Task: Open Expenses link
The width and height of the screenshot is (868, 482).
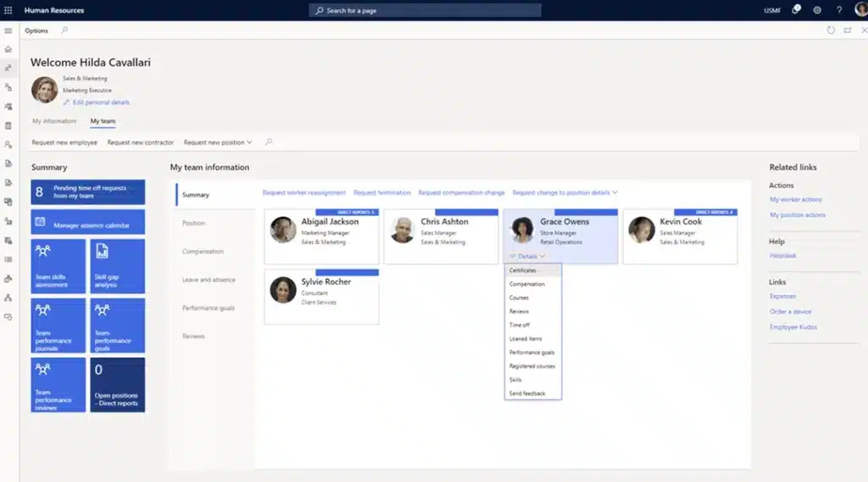Action: point(782,296)
